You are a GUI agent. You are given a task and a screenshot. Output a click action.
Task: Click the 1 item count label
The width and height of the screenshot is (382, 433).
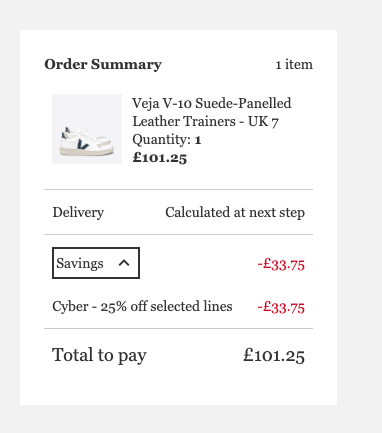294,64
